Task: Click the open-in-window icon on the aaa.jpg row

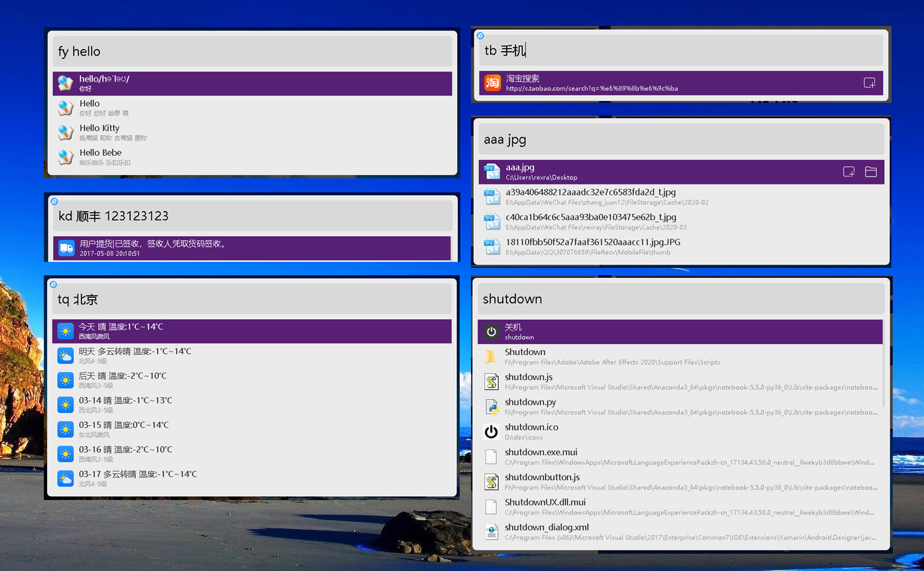Action: pos(848,172)
